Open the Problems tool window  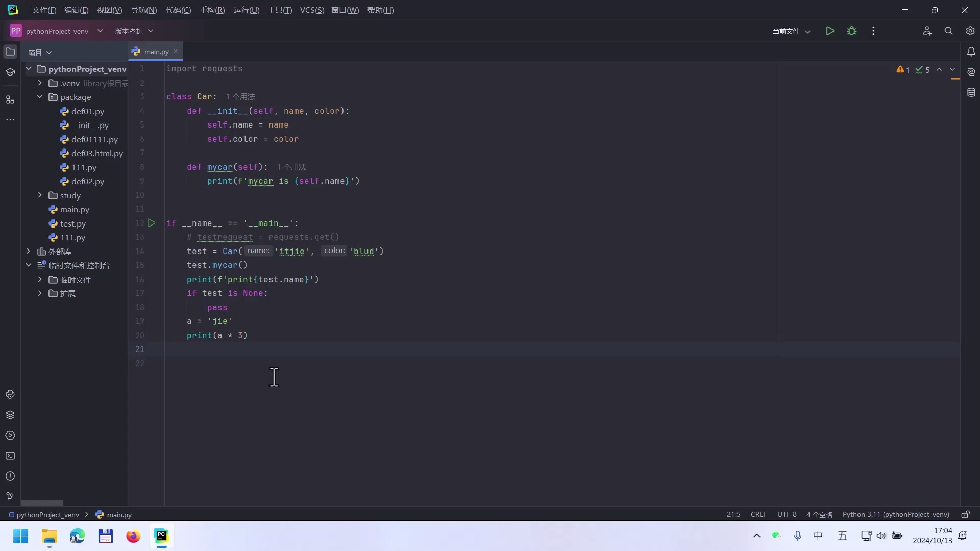[x=10, y=476]
